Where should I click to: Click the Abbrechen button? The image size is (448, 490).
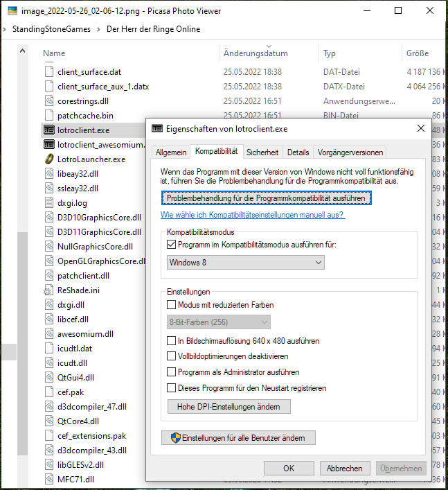345,468
